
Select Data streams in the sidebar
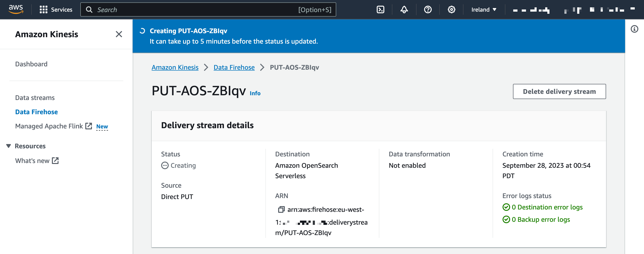35,97
